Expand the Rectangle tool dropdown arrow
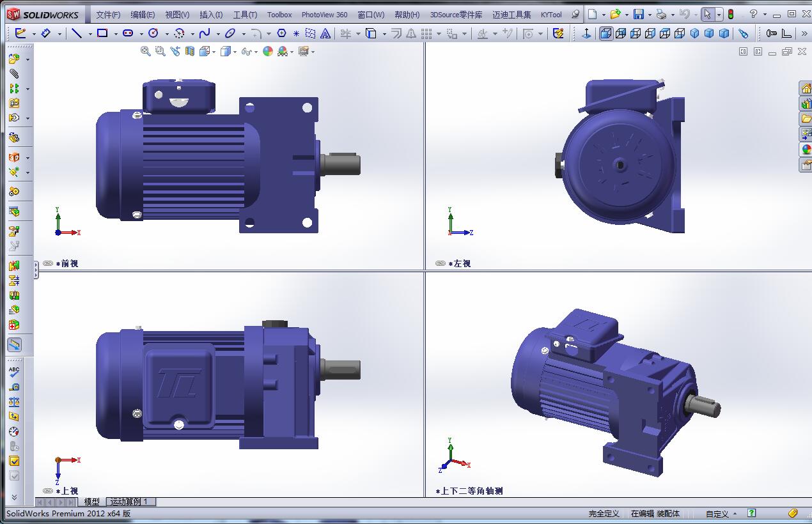This screenshot has height=524, width=812. 116,34
